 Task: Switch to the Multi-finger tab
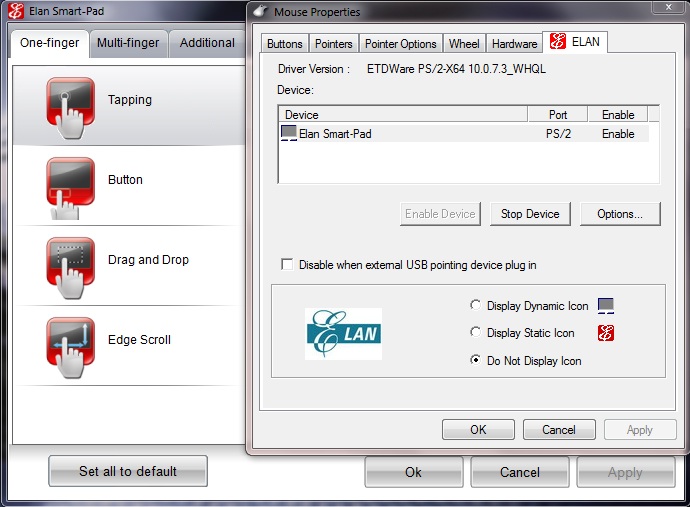(x=128, y=43)
